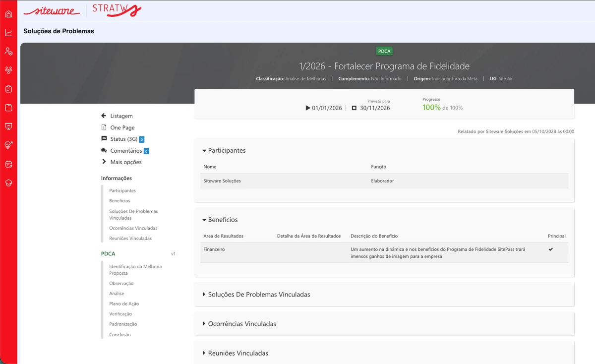Open the home icon in the red sidebar
The image size is (595, 364).
[x=8, y=14]
